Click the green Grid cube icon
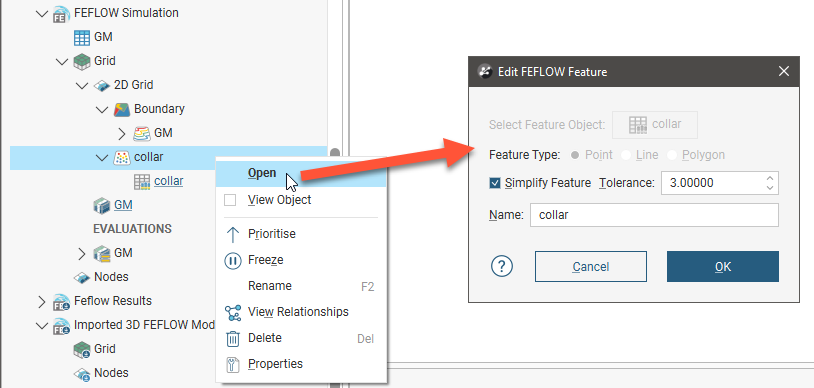 click(82, 61)
